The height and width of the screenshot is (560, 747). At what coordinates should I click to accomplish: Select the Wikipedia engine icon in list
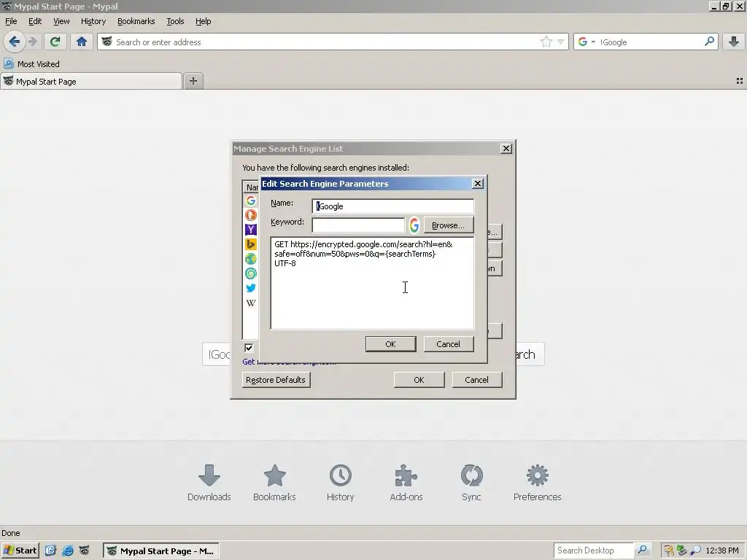click(x=251, y=303)
